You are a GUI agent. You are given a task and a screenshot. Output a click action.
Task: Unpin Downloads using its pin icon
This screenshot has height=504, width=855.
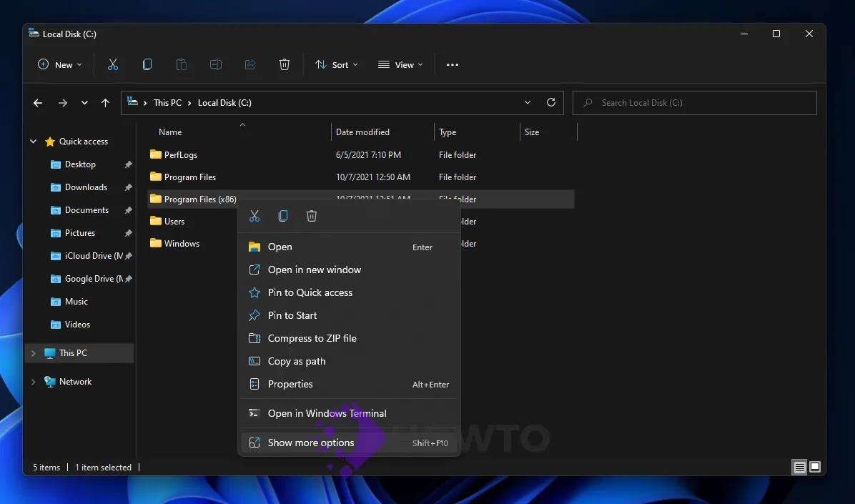pyautogui.click(x=128, y=187)
